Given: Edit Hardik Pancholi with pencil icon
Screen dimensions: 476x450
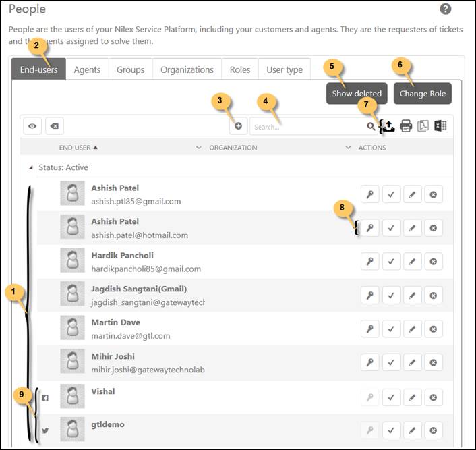Looking at the screenshot, I should click(x=412, y=261).
